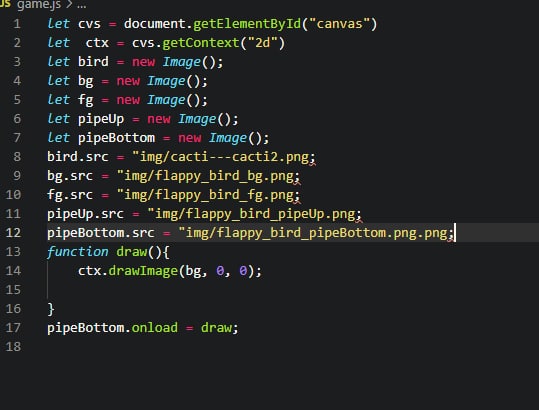Click drawImage on line 14
539x410 pixels.
point(143,271)
